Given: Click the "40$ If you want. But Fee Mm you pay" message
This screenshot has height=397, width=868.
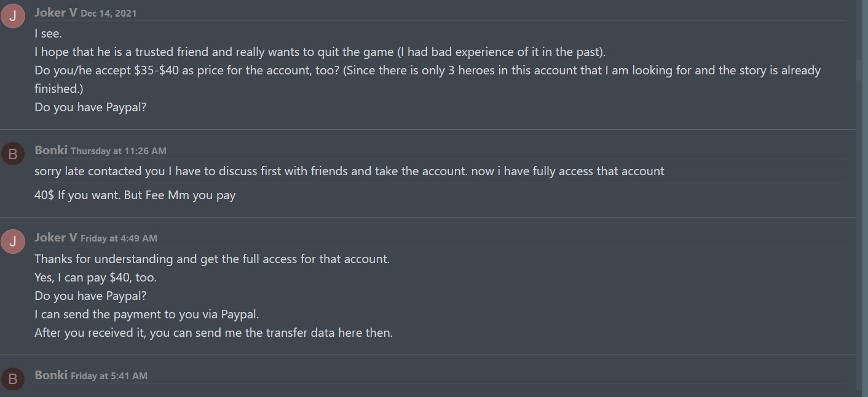Looking at the screenshot, I should pyautogui.click(x=135, y=195).
